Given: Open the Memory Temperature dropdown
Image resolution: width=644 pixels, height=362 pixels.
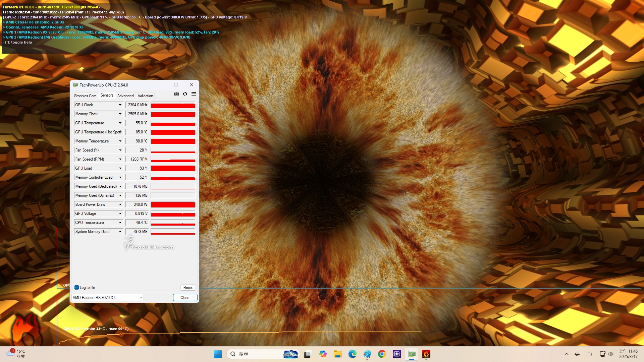Looking at the screenshot, I should [120, 141].
